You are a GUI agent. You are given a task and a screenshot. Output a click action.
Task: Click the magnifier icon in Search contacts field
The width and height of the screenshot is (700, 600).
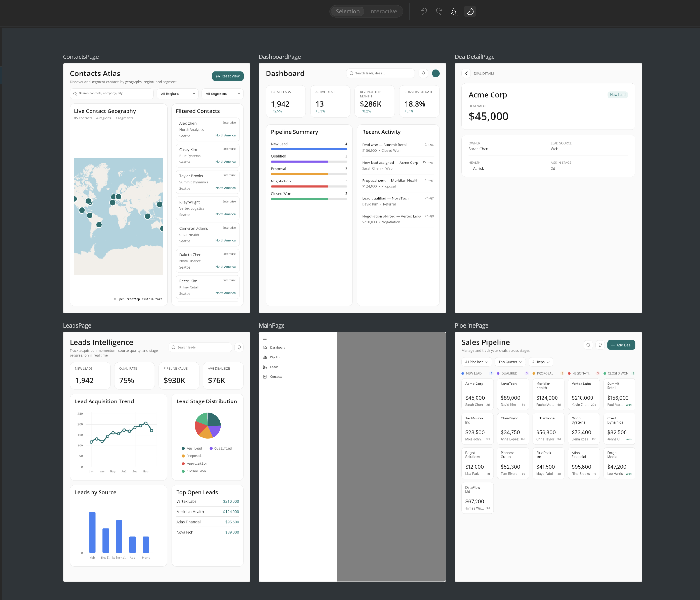[75, 94]
